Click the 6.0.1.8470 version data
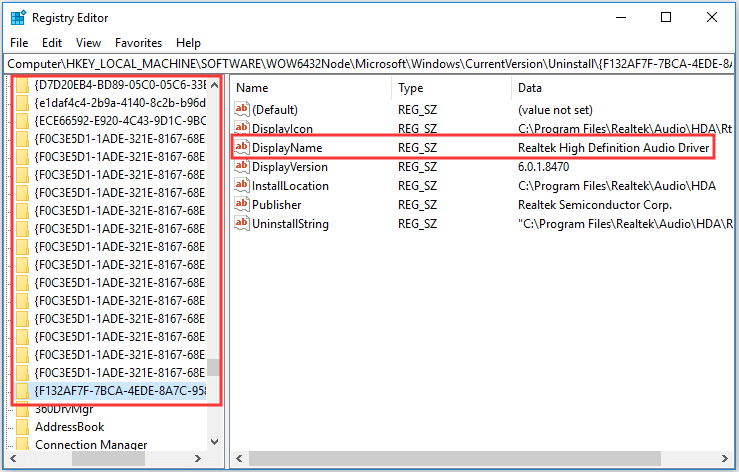This screenshot has width=739, height=472. pyautogui.click(x=543, y=166)
